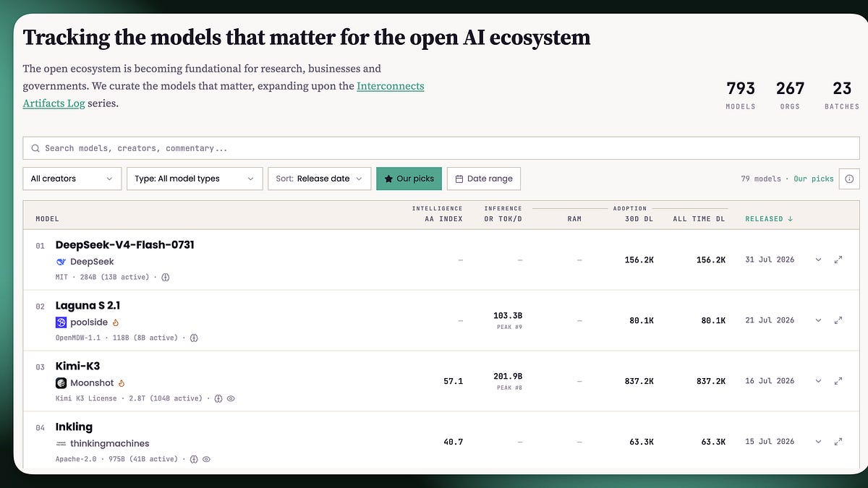Click the 793 MODELS stat
The width and height of the screenshot is (868, 488).
click(x=741, y=95)
